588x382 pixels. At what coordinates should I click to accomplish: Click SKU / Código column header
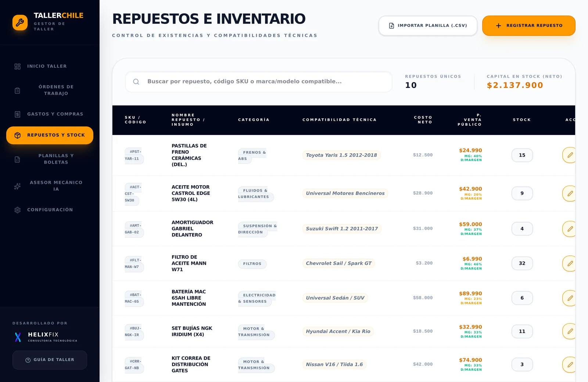pos(136,120)
